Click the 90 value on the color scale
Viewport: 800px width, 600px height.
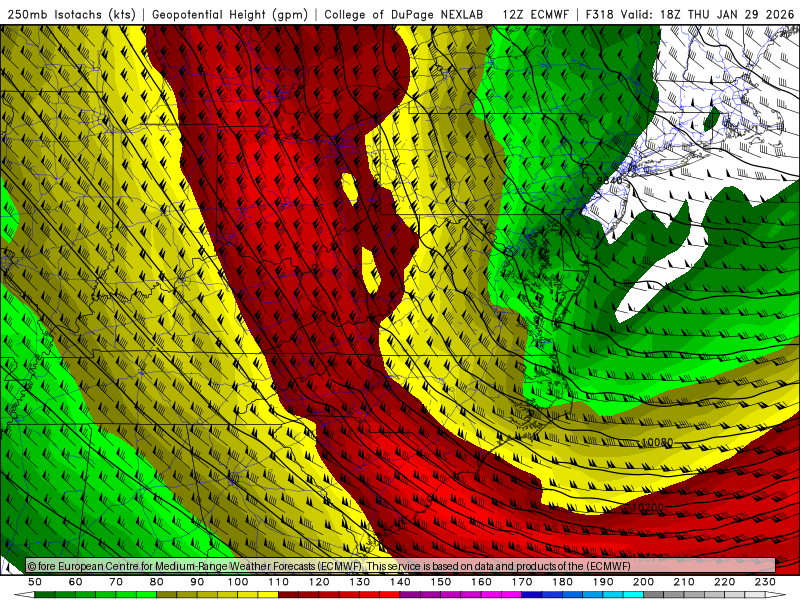(x=197, y=582)
